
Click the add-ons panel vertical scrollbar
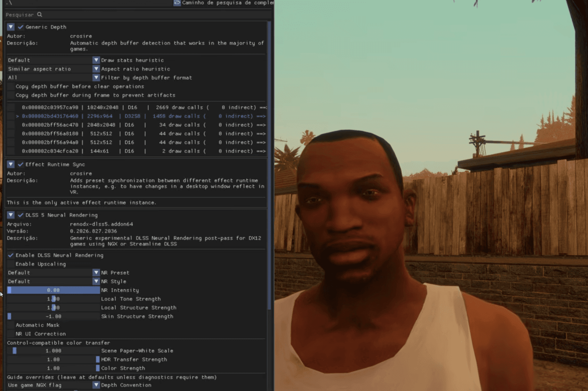269,165
